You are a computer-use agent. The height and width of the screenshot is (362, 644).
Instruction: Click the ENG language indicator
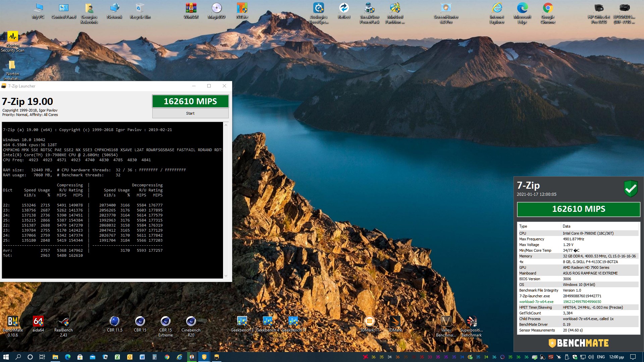tap(601, 357)
